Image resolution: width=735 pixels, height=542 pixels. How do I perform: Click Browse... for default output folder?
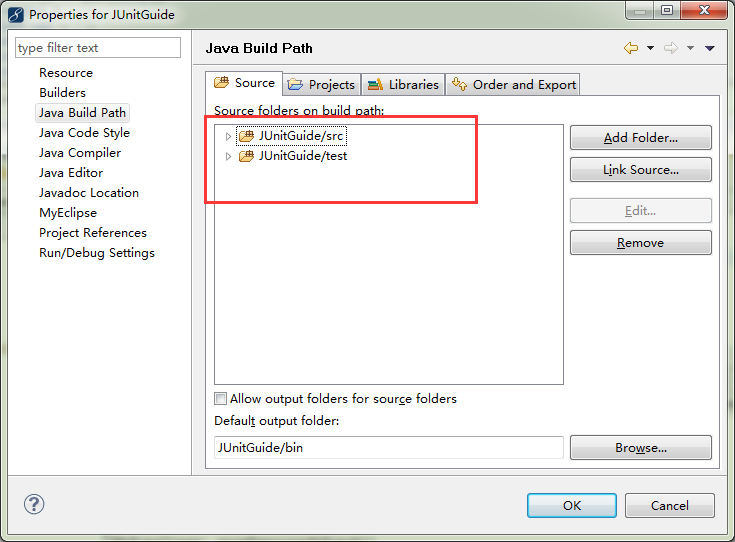[641, 448]
